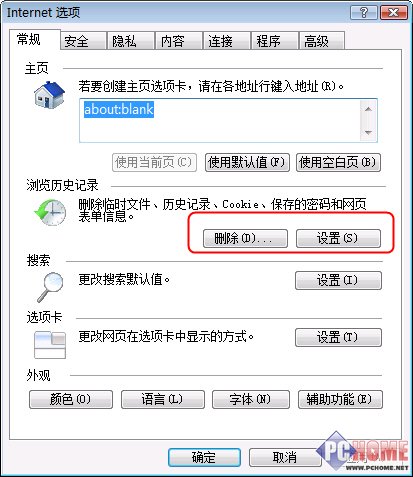Click the homepage box scroll down arrow
Image resolution: width=413 pixels, height=477 pixels.
tap(368, 132)
